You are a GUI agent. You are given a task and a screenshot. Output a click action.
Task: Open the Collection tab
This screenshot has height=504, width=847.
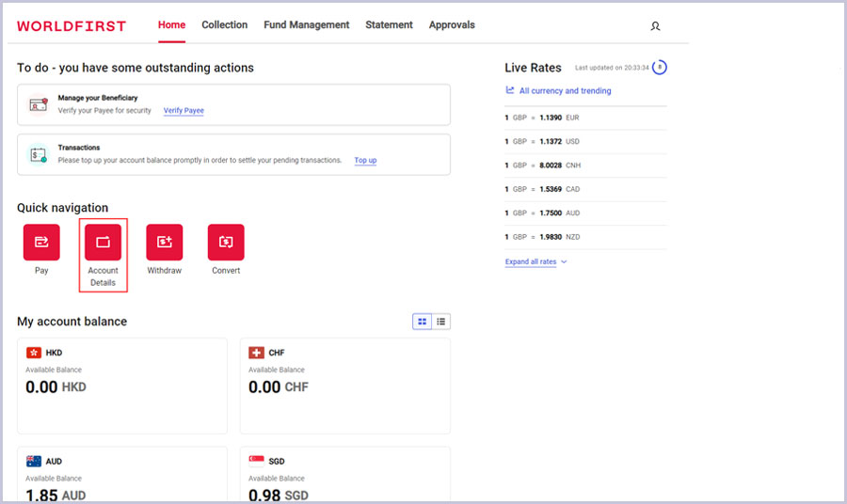pyautogui.click(x=224, y=25)
